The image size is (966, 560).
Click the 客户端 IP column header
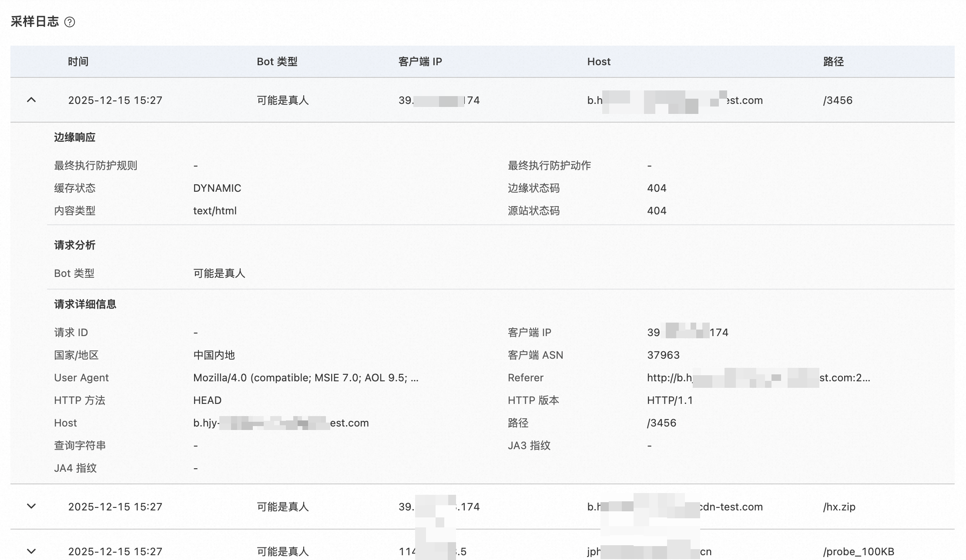pyautogui.click(x=420, y=62)
